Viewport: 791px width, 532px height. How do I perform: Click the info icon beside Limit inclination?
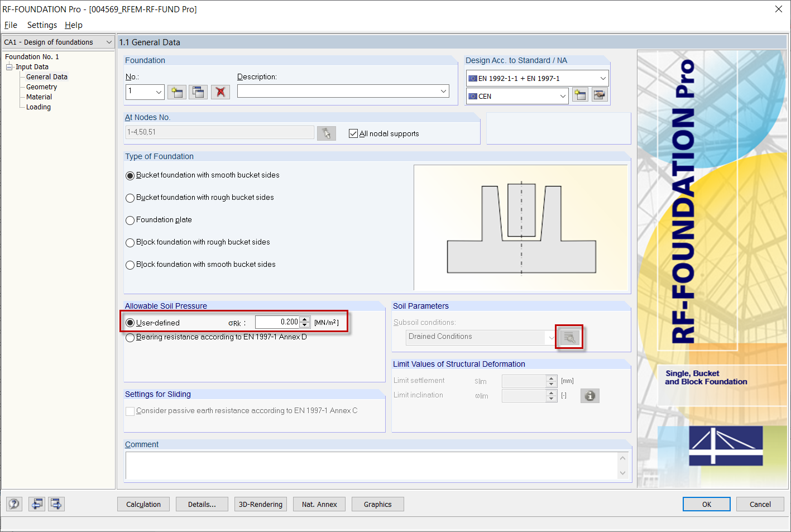tap(590, 396)
